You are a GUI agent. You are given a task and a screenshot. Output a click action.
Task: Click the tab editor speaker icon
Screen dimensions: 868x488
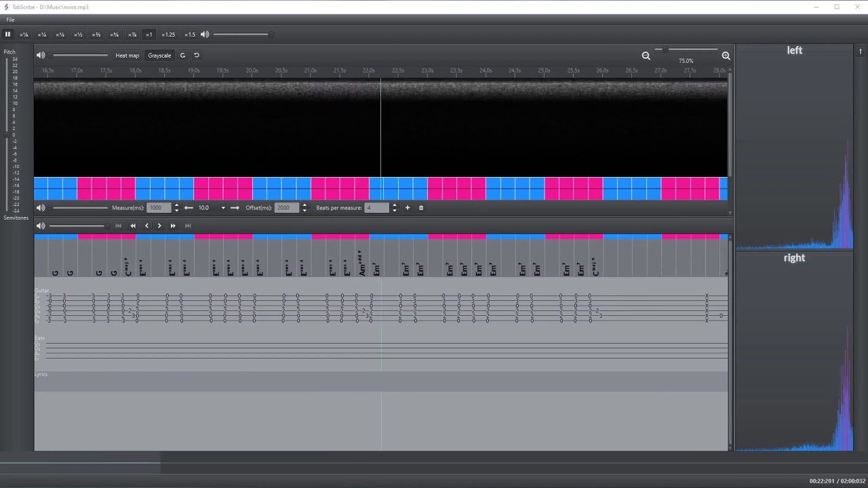coord(41,226)
